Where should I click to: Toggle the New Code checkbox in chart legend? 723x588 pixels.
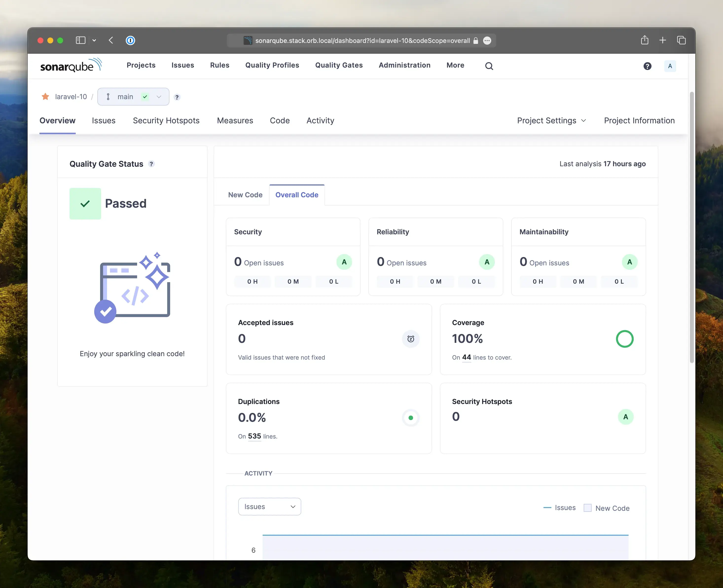588,508
